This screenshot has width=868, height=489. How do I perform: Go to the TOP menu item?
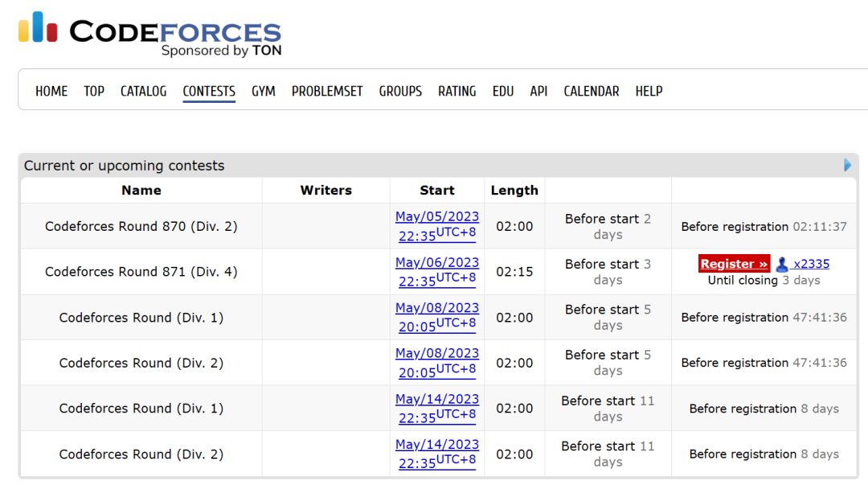pos(94,91)
